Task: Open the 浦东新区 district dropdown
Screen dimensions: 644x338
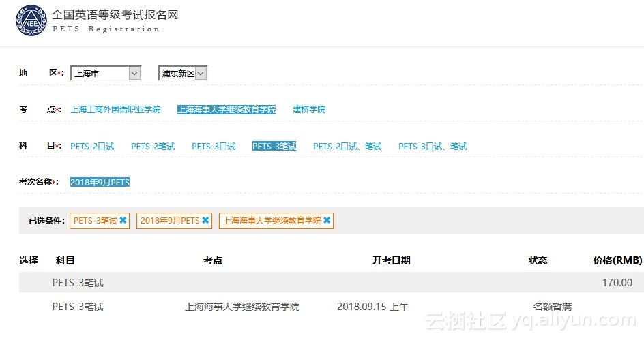Action: tap(182, 74)
